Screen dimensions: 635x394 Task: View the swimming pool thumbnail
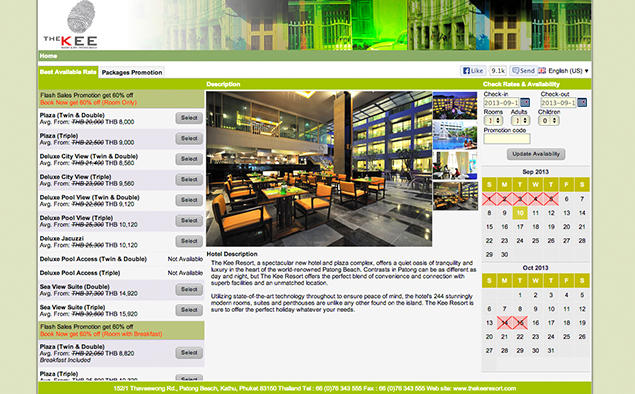[x=455, y=135]
